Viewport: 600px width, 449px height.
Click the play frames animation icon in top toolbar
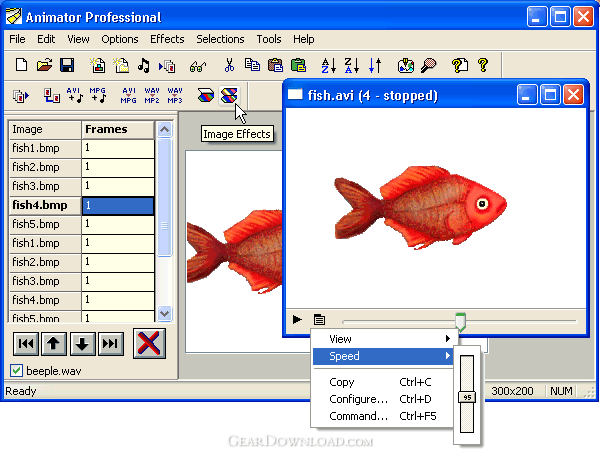tap(167, 66)
